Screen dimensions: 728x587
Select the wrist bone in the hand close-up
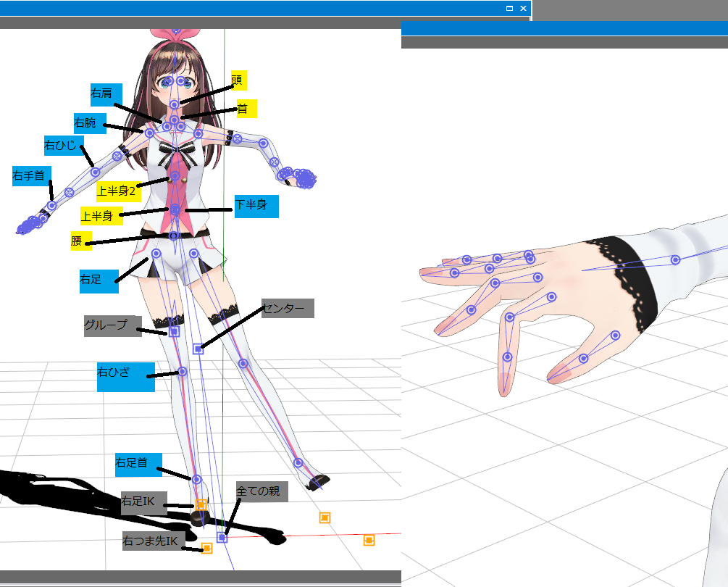675,259
